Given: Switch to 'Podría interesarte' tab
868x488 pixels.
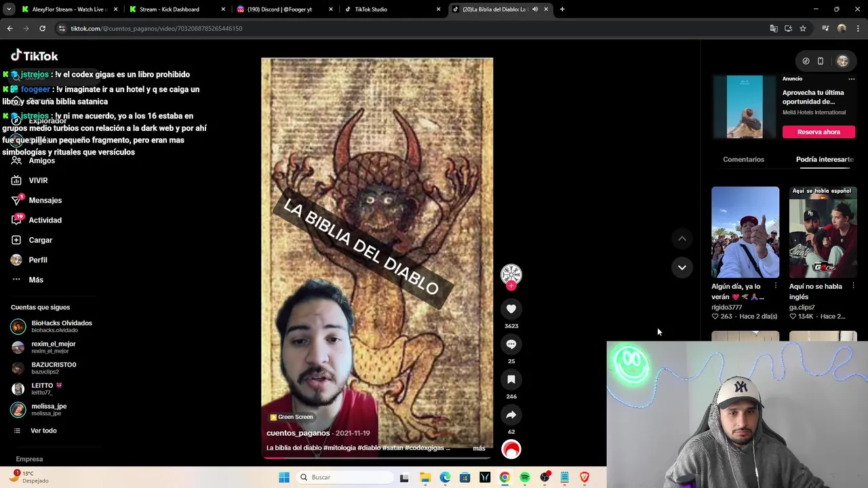Looking at the screenshot, I should tap(825, 159).
